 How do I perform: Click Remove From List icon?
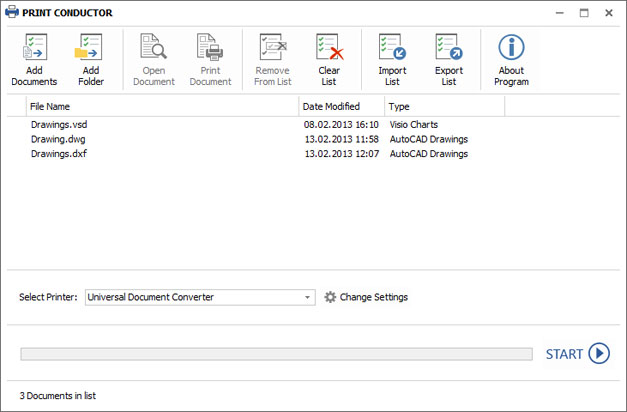click(273, 47)
